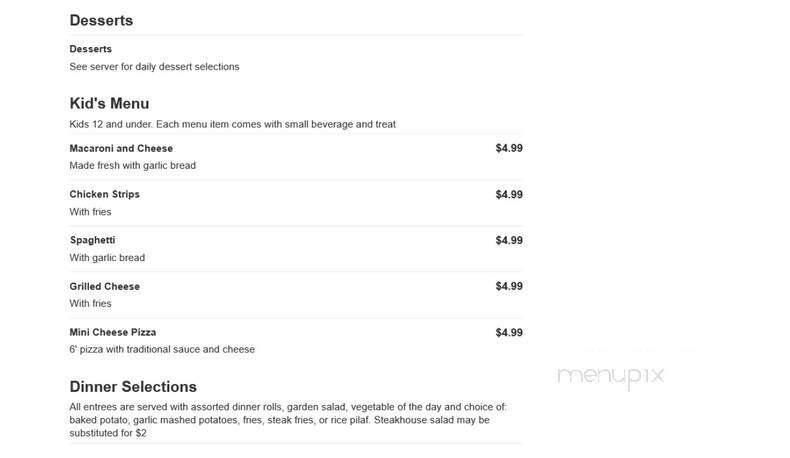Click the Mini Cheese Pizza price
This screenshot has width=790, height=458.
coord(509,333)
